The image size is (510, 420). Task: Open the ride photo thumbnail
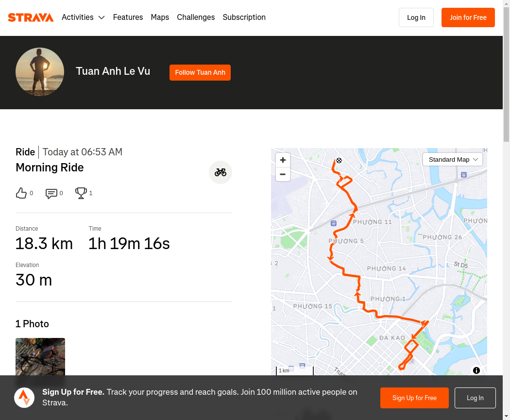pyautogui.click(x=40, y=356)
